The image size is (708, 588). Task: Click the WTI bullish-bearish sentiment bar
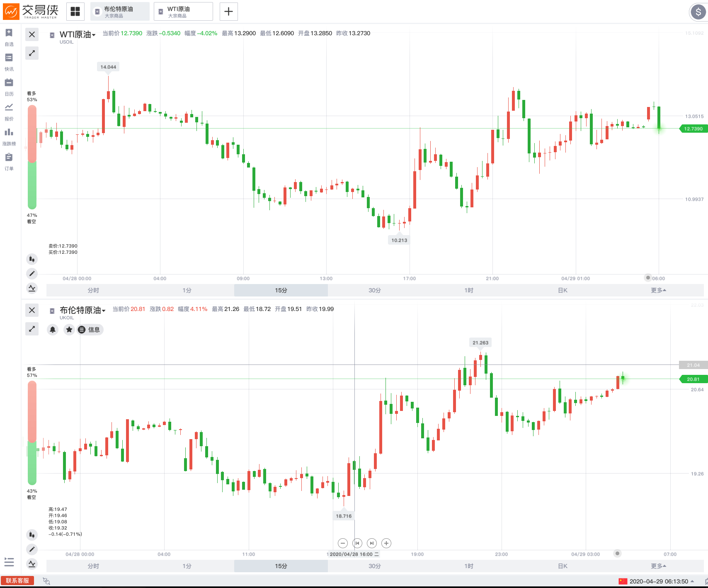[32, 157]
